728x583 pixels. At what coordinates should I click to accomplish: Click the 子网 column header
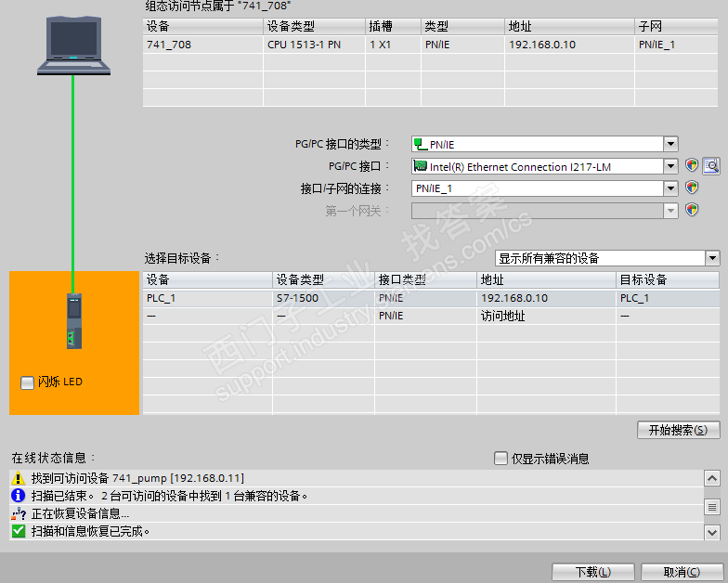pos(676,26)
